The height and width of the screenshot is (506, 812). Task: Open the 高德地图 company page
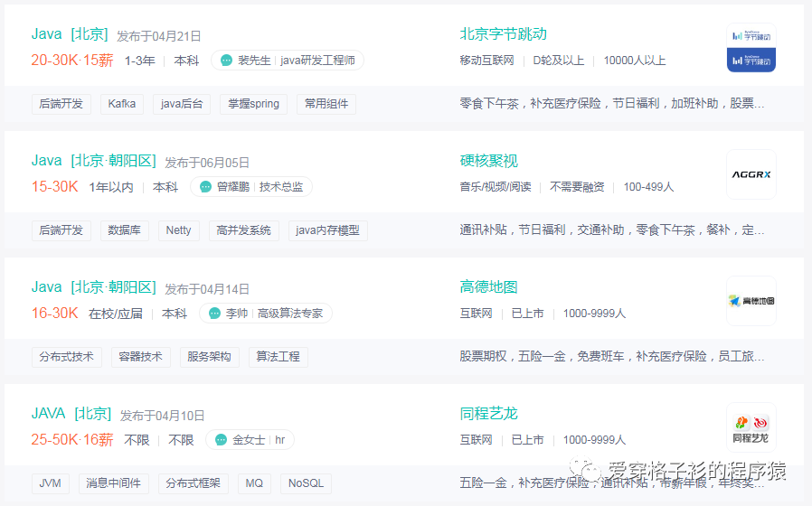tap(489, 287)
